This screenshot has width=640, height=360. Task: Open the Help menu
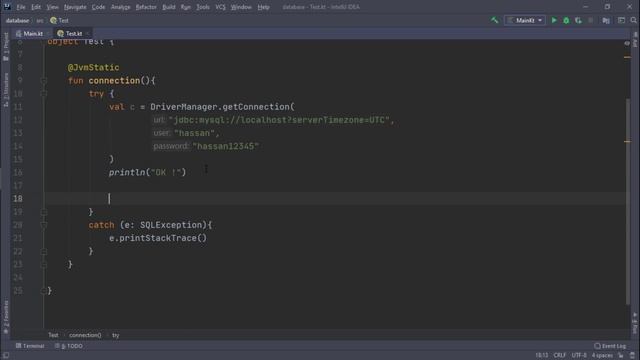click(x=263, y=7)
